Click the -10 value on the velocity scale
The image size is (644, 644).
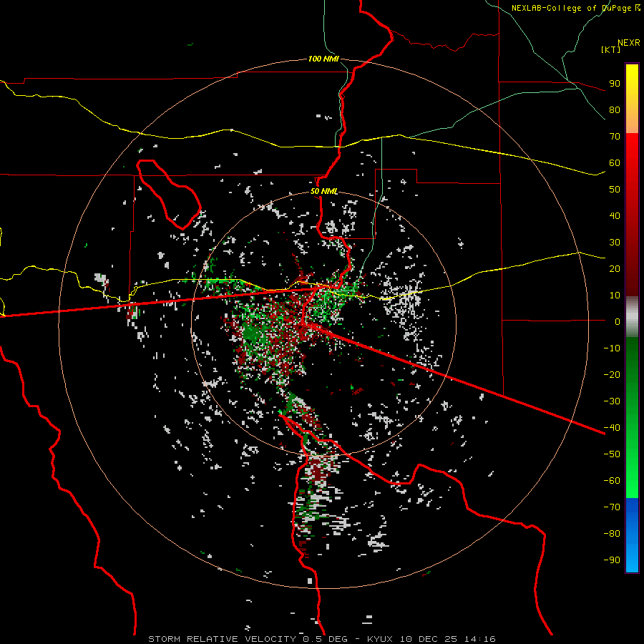point(612,348)
